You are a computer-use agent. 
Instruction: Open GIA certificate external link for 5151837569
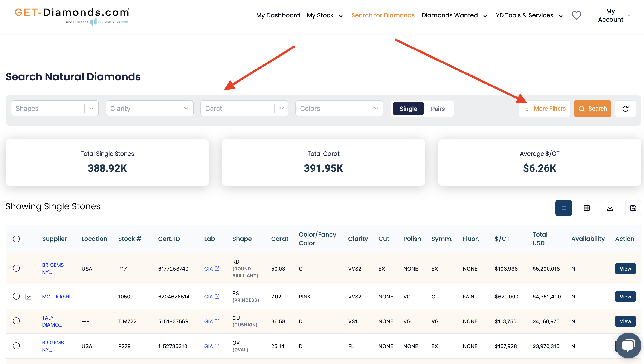pos(217,321)
